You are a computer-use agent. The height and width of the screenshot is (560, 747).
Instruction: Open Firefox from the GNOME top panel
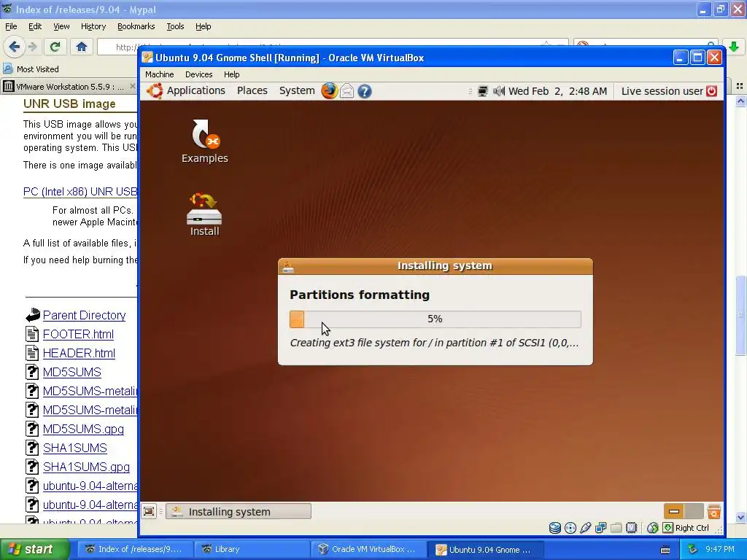pos(329,91)
